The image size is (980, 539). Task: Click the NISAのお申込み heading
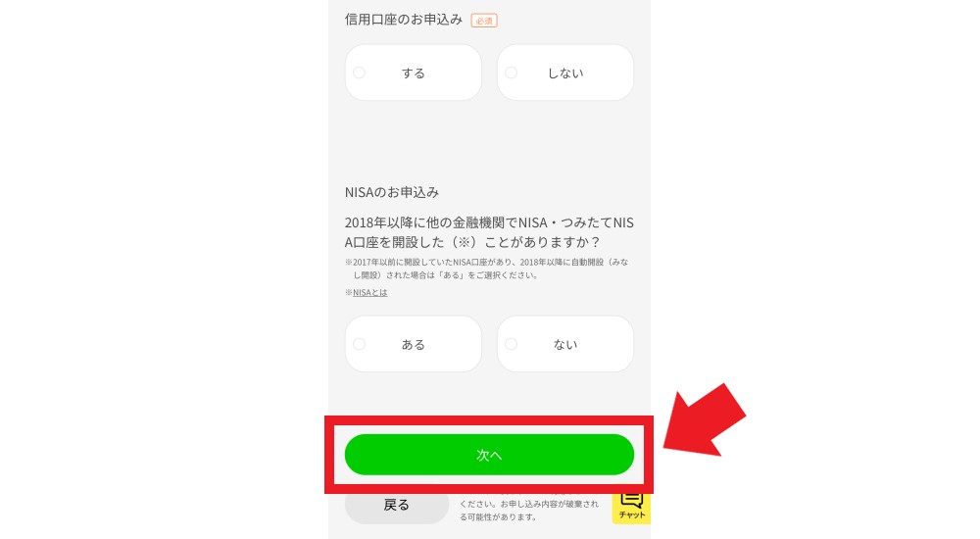click(x=392, y=193)
